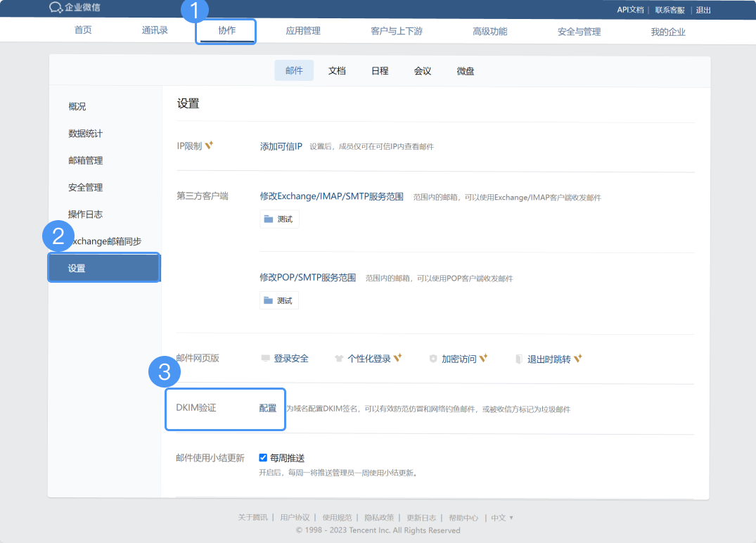Image resolution: width=756 pixels, height=543 pixels.
Task: Click the 隐私政策 footer link
Action: pyautogui.click(x=379, y=518)
